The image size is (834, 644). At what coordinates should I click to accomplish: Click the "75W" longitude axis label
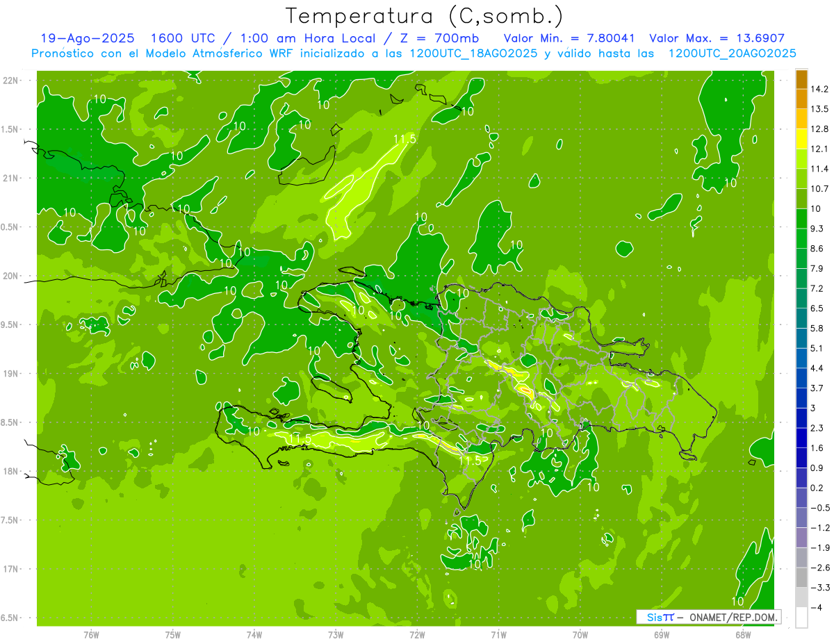tap(173, 635)
